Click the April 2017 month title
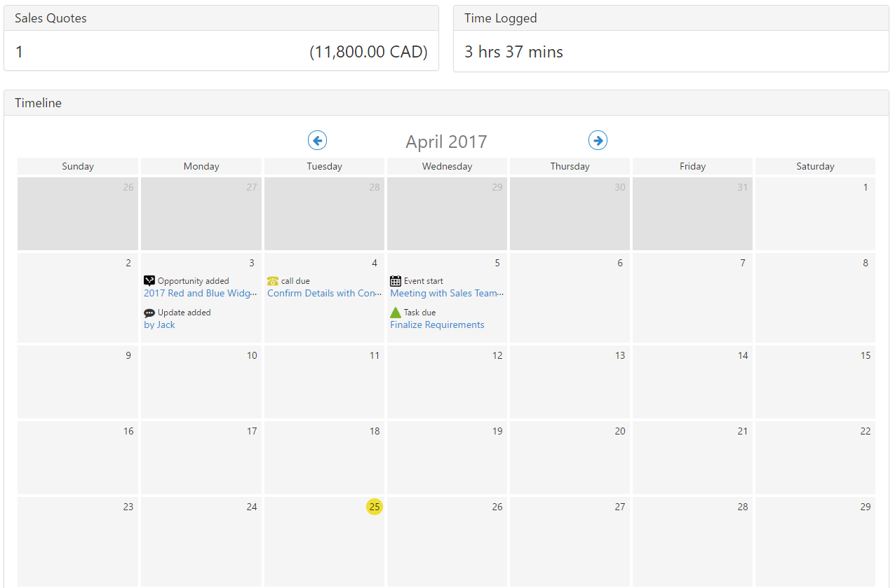The width and height of the screenshot is (895, 588). (x=446, y=142)
